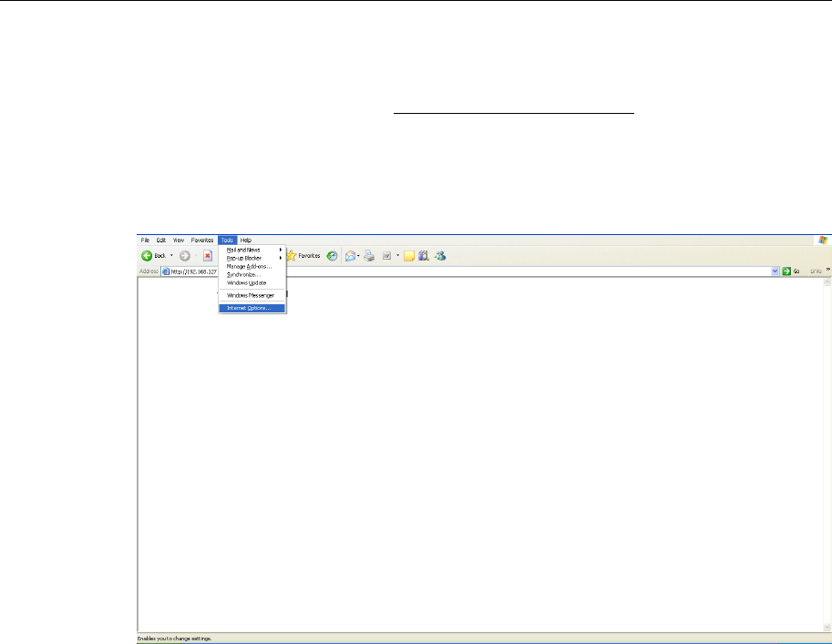Select Windows Update in Tools menu

246,282
